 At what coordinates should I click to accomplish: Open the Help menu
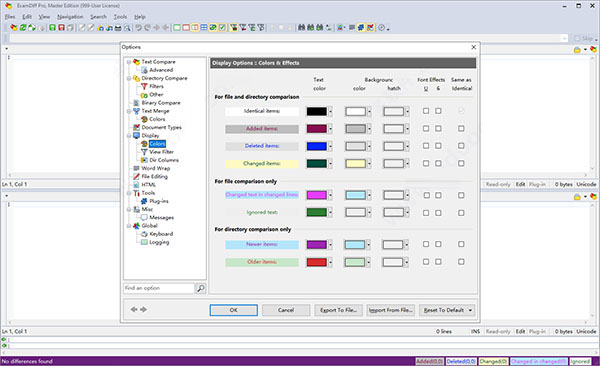point(140,17)
